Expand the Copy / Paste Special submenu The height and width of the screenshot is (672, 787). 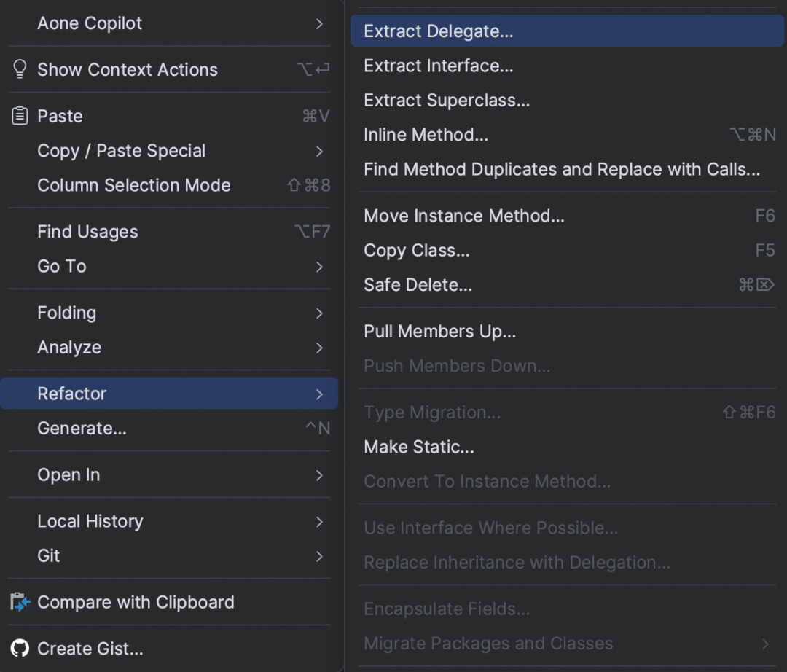coord(319,151)
